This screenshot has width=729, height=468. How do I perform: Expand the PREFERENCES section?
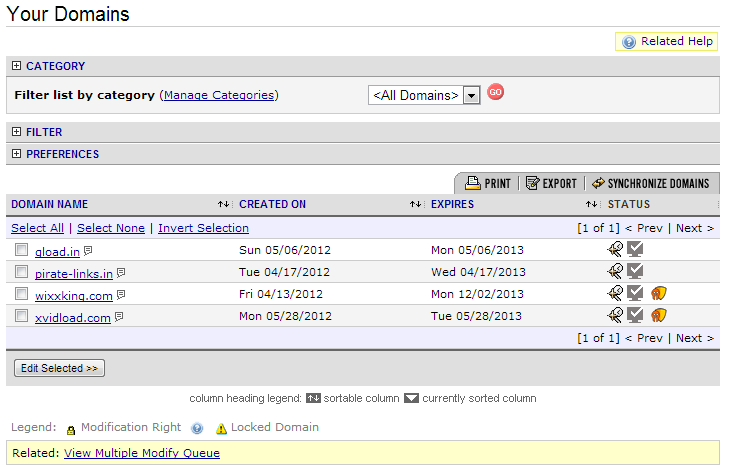(x=16, y=154)
